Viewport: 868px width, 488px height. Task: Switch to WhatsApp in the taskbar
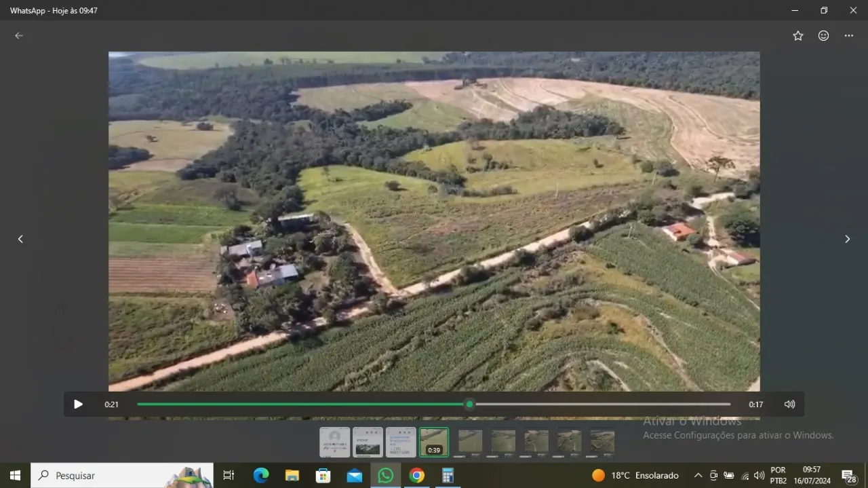point(385,476)
